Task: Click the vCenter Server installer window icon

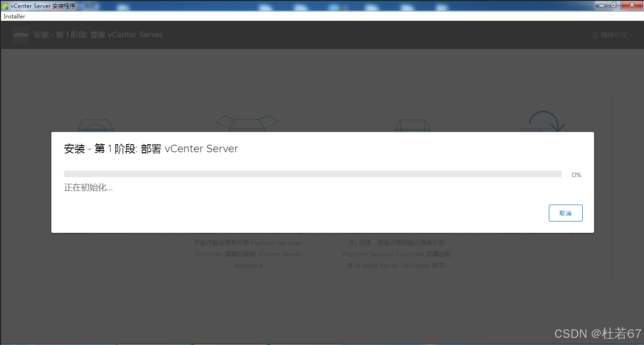Action: [x=5, y=6]
